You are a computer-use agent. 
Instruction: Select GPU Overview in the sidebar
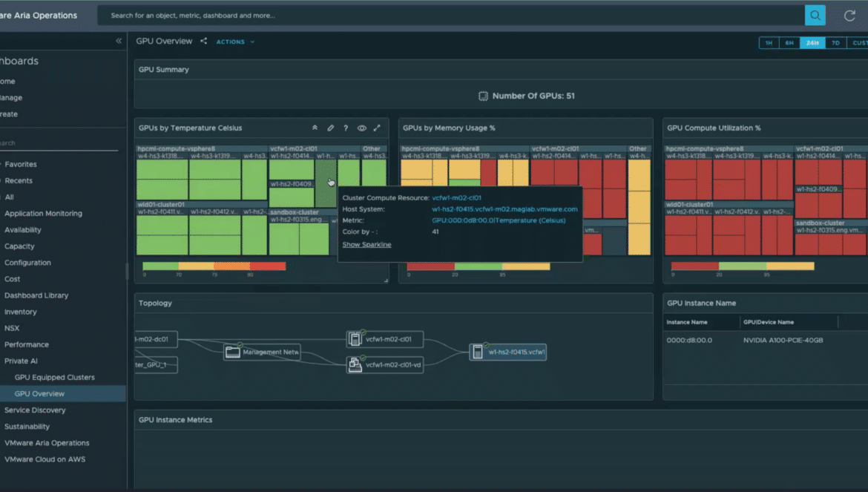point(39,393)
